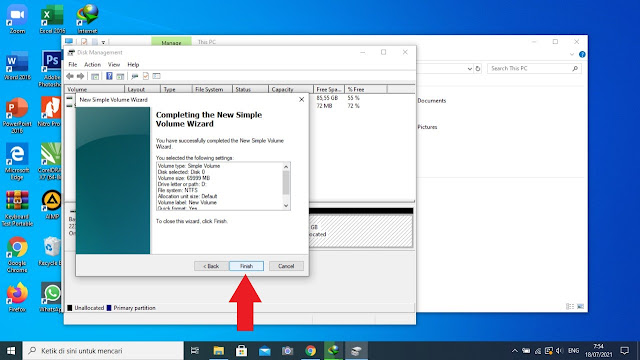Open the Microsoft Edge desktop shortcut
This screenshot has width=640, height=360.
click(x=17, y=161)
